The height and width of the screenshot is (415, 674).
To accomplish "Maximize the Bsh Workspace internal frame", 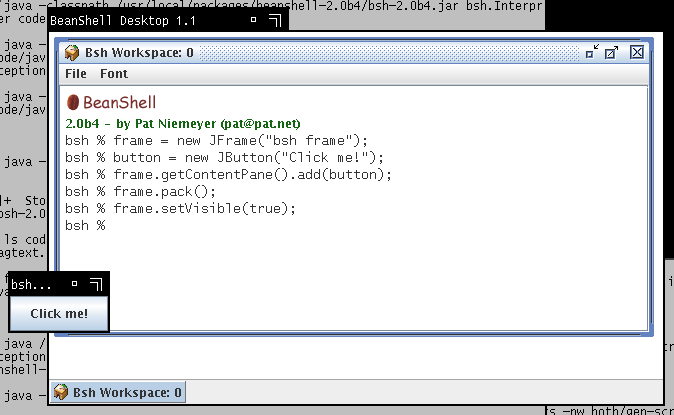I will point(612,52).
